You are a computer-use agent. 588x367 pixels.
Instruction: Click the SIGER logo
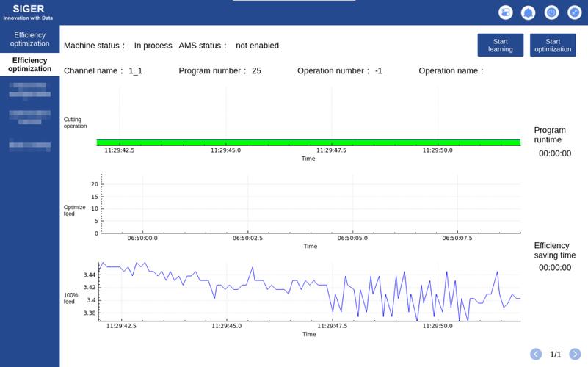pyautogui.click(x=29, y=12)
